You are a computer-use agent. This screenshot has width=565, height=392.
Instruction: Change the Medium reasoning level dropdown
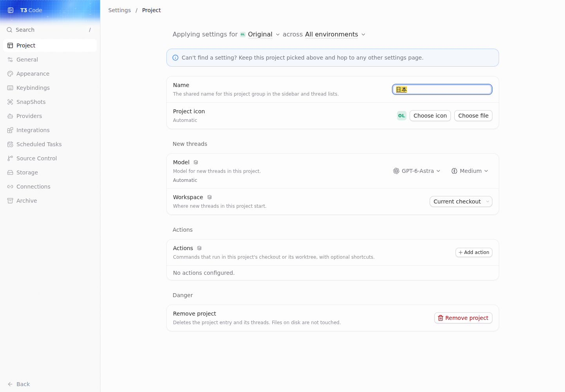470,171
